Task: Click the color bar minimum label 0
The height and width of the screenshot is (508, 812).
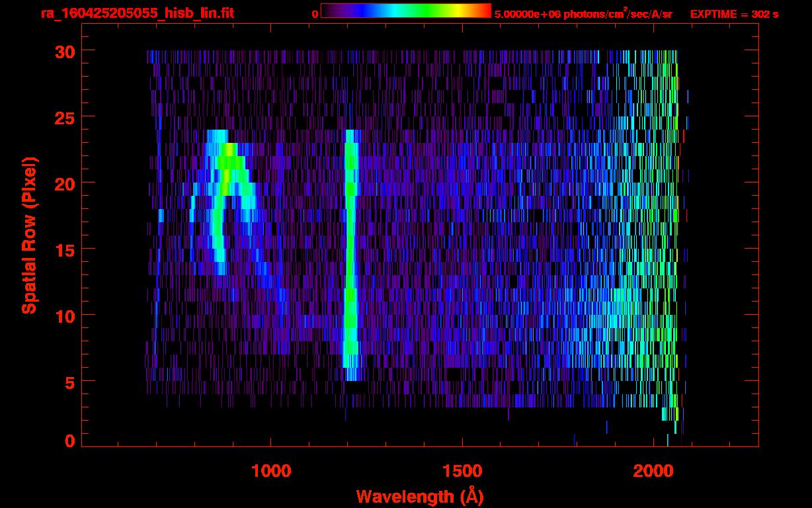Action: [315, 14]
